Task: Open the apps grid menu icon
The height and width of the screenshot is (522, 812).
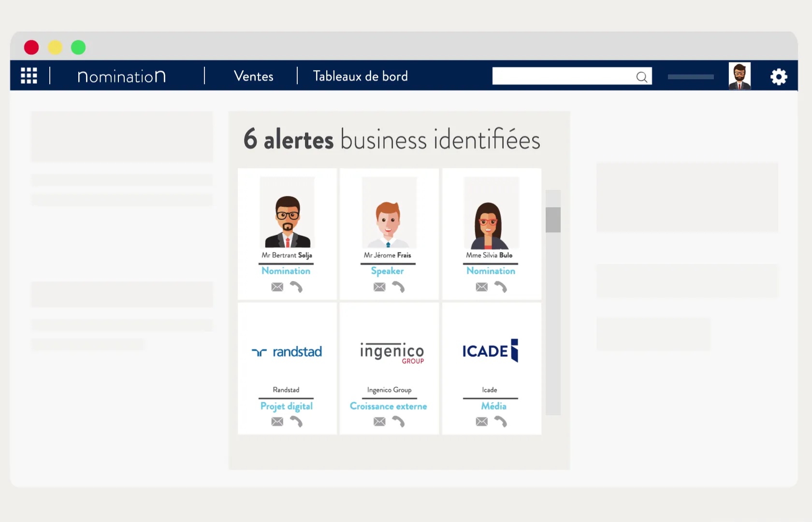Action: tap(29, 76)
